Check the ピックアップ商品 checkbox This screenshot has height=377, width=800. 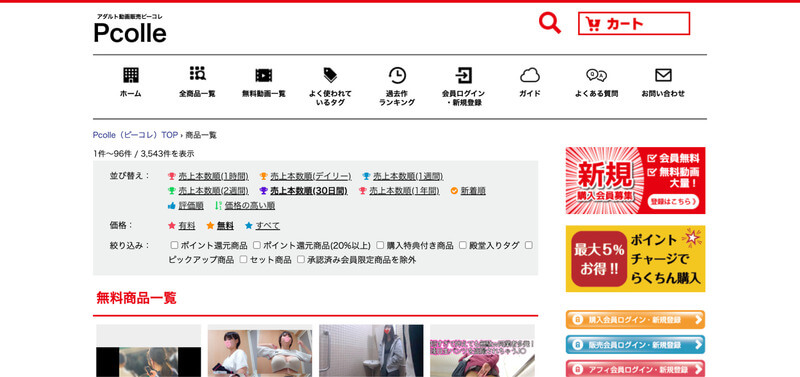529,245
